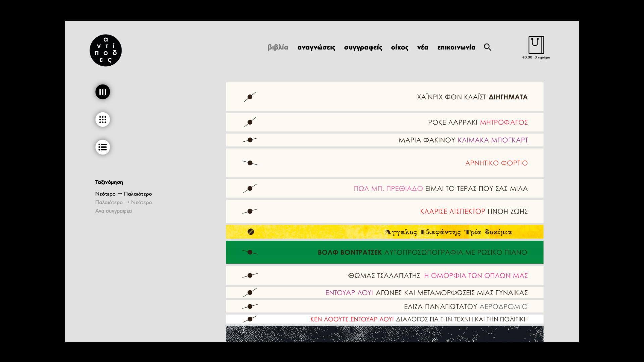Open the shopping bag cart icon

tap(536, 45)
